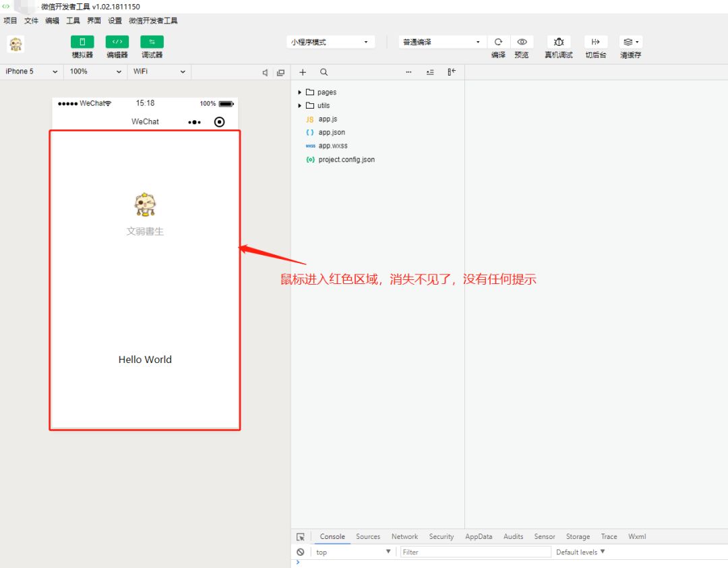Click the inspect element picker icon
728x568 pixels.
click(301, 537)
